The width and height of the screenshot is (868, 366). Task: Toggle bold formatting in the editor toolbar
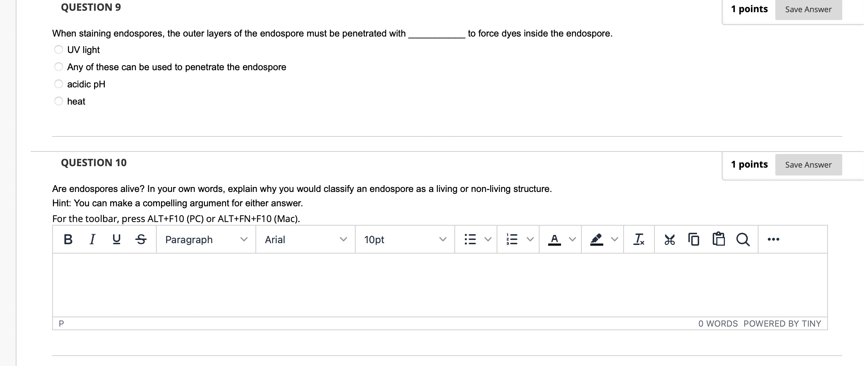pyautogui.click(x=68, y=239)
